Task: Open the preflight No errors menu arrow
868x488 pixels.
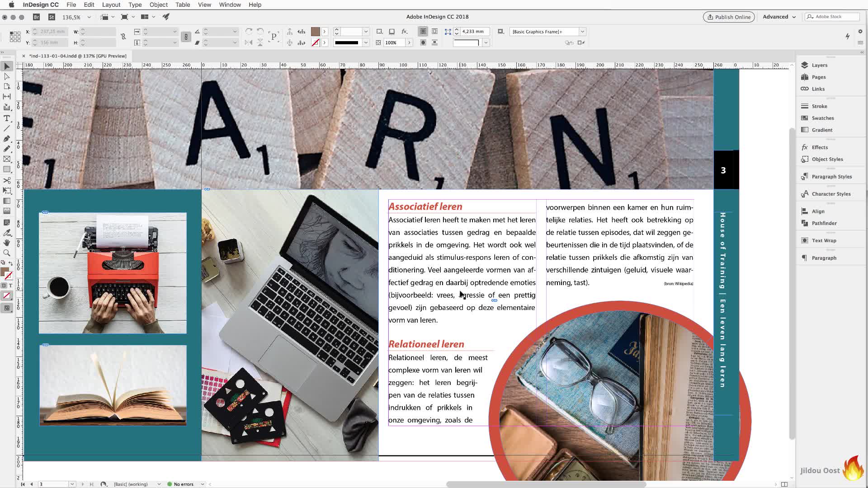Action: [x=203, y=484]
